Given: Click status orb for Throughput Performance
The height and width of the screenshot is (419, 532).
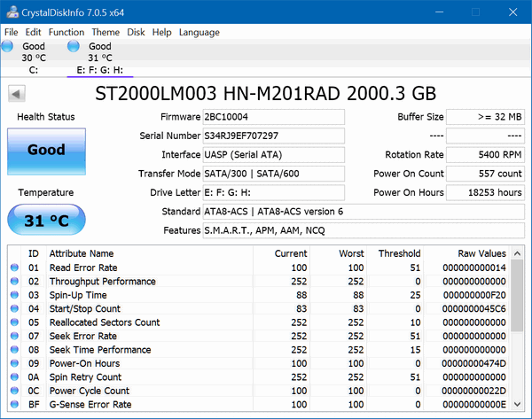Looking at the screenshot, I should (x=14, y=281).
